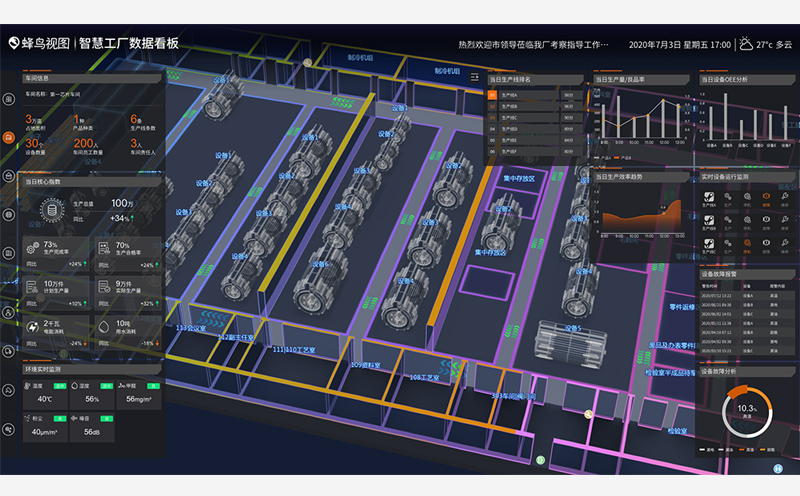Viewport: 800px width, 496px height.
Task: Click the yellow round marker near 检验室
Action: [590, 412]
